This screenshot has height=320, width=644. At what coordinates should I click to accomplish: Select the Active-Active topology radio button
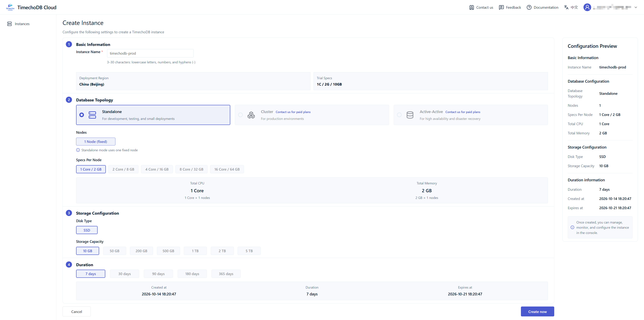pyautogui.click(x=399, y=115)
